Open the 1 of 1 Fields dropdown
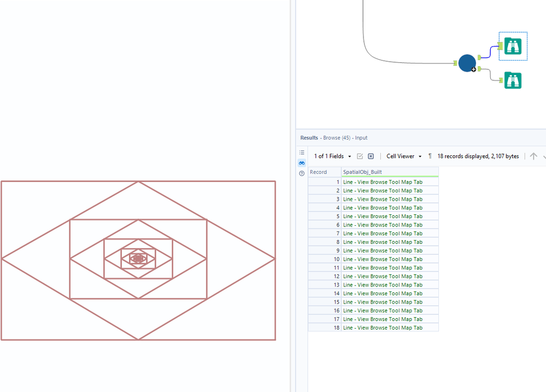This screenshot has height=392, width=546. click(x=332, y=156)
